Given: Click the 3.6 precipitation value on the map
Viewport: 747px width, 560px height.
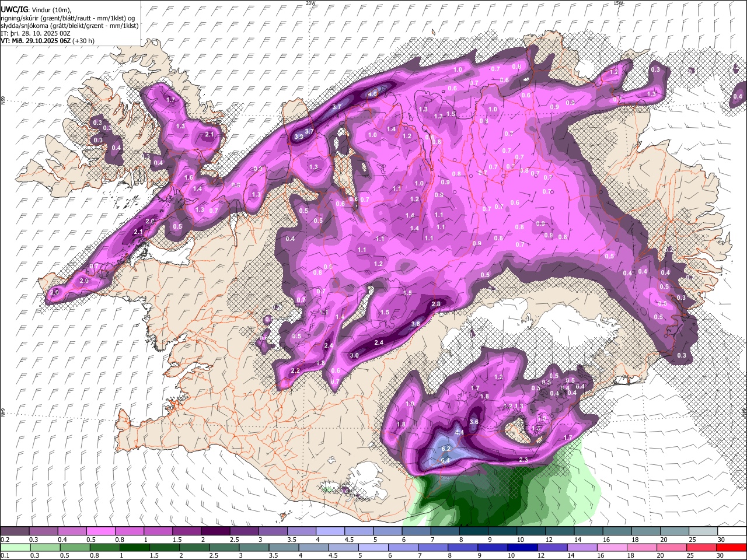Looking at the screenshot, I should coord(474,422).
